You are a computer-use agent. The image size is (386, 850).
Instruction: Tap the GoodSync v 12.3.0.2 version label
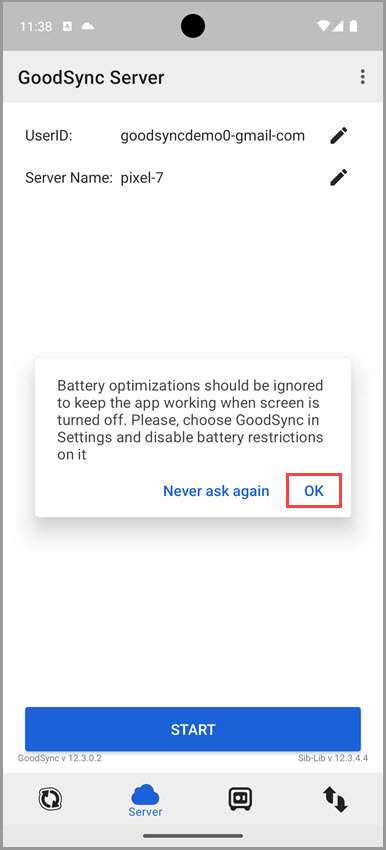pos(60,758)
